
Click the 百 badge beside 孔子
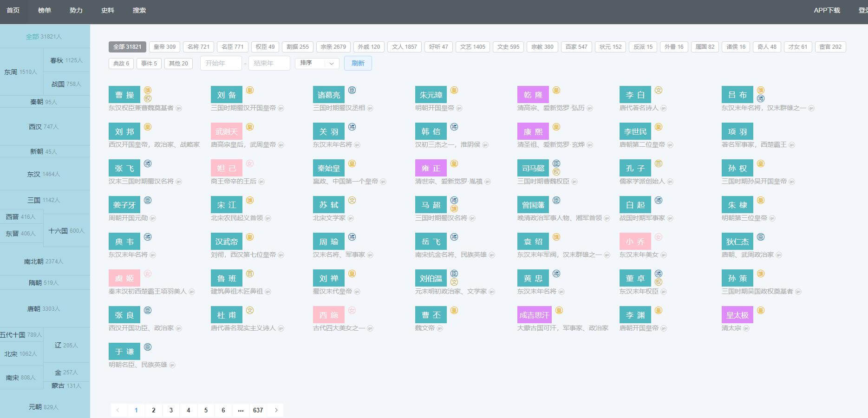click(659, 163)
